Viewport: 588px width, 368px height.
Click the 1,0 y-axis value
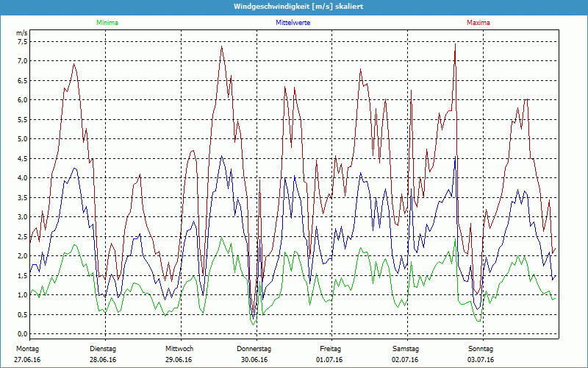coord(22,295)
